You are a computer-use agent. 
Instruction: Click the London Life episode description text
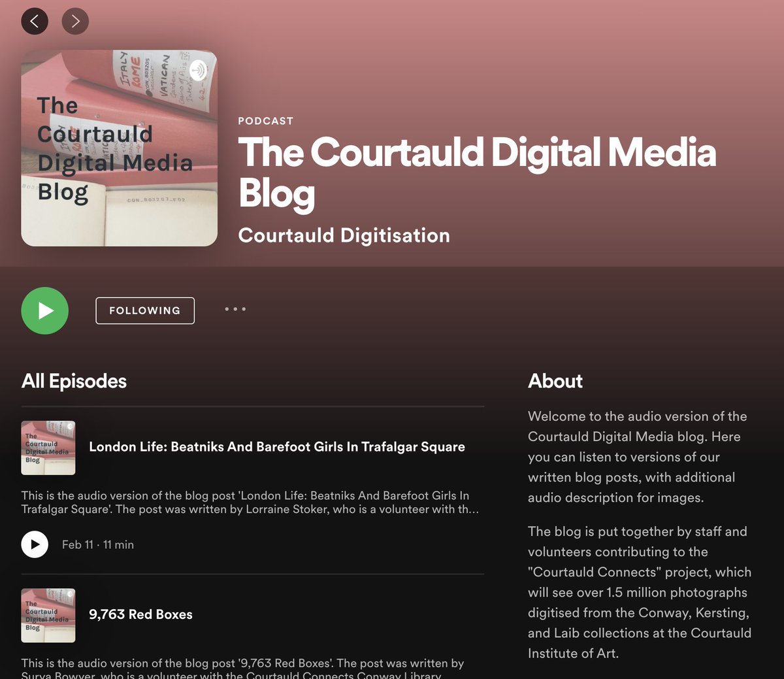click(x=250, y=503)
